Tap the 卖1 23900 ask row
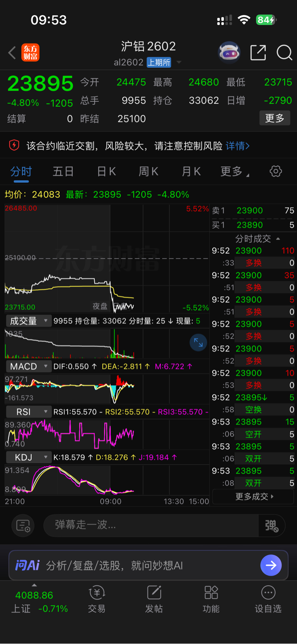This screenshot has width=297, height=644. point(253,211)
